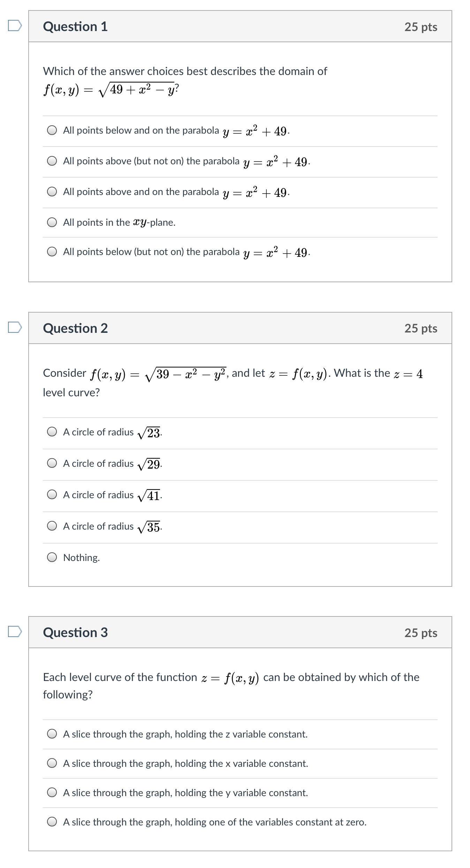Choose circle of radius √29 answer

pos(52,463)
